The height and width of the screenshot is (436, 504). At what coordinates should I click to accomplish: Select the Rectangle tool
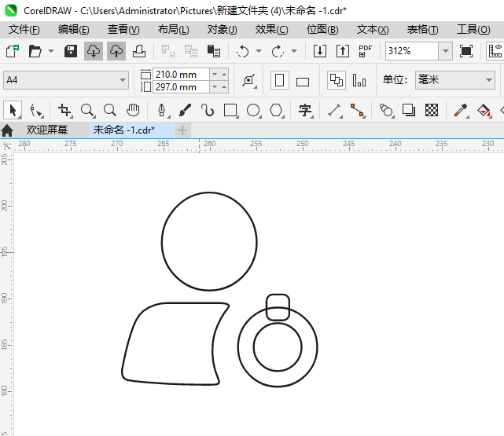[x=230, y=110]
